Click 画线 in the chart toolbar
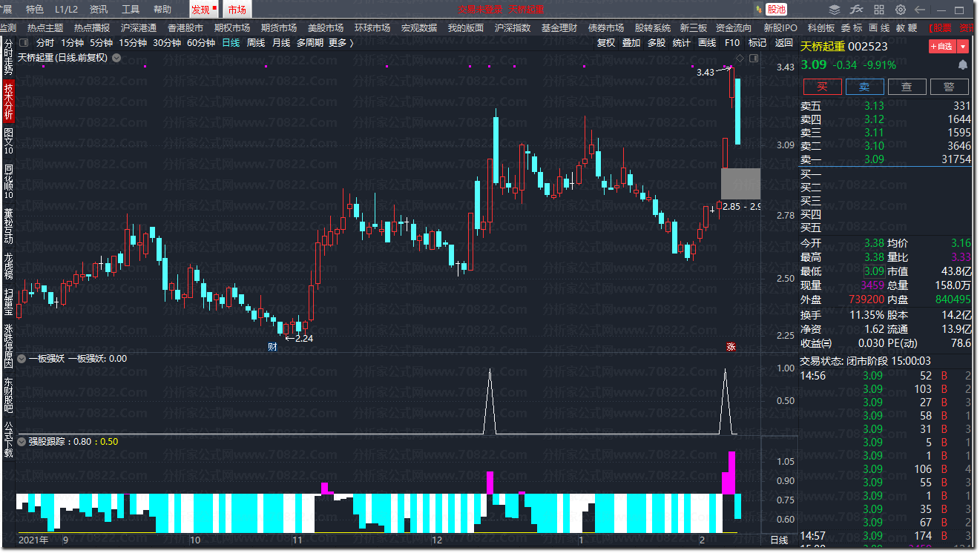 pos(707,43)
